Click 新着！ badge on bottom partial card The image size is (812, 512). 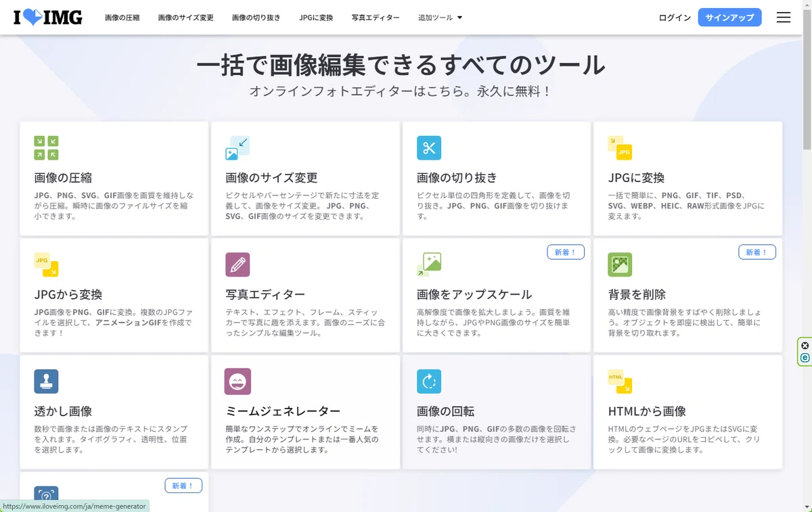point(183,486)
